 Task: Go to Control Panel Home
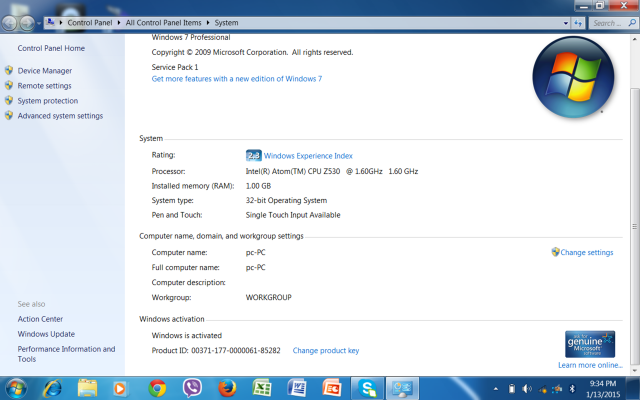coord(51,48)
